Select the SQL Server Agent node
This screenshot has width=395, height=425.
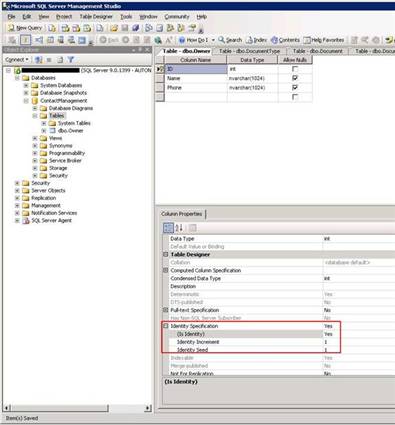[51, 221]
